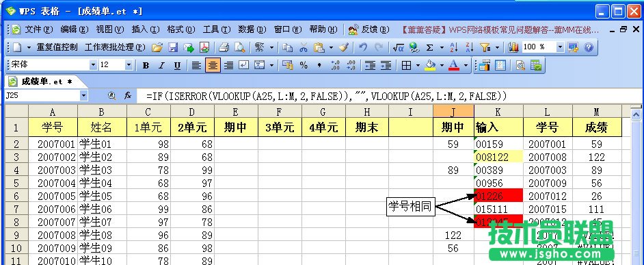The image size is (644, 265).
Task: Click the Cut scissors icon
Action: coord(303,47)
